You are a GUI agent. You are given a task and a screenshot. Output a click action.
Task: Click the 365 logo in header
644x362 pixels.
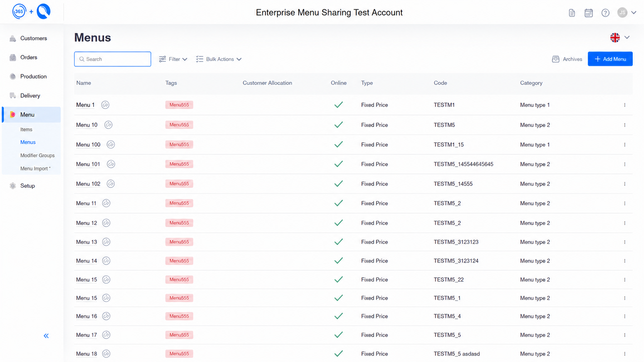click(19, 12)
